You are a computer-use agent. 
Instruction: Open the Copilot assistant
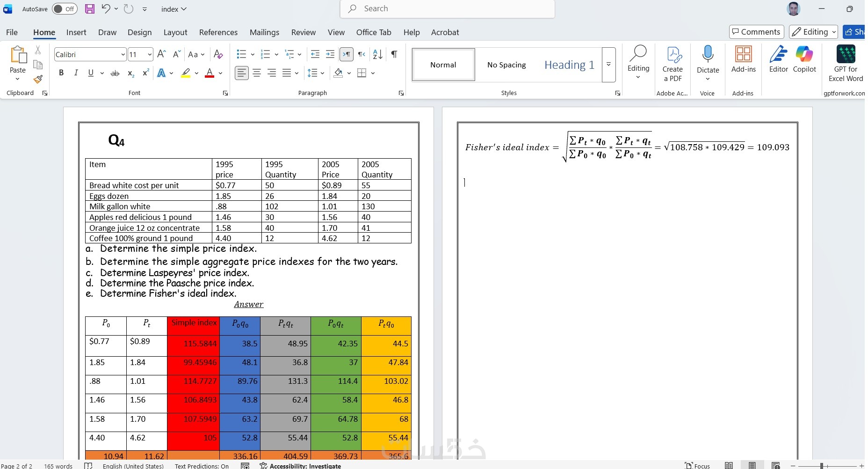[x=804, y=59]
